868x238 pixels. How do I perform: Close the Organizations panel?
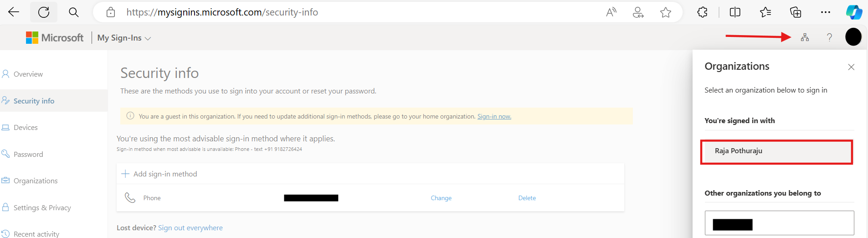(x=851, y=67)
